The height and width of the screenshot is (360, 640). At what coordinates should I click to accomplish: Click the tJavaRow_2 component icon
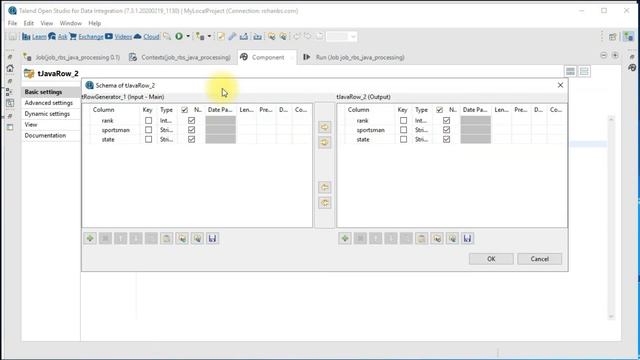[29, 73]
